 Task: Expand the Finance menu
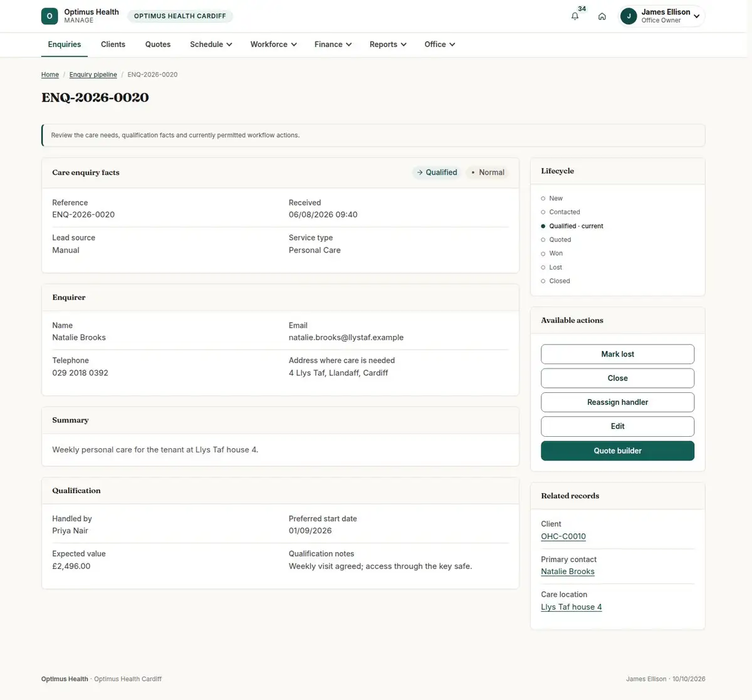tap(333, 44)
